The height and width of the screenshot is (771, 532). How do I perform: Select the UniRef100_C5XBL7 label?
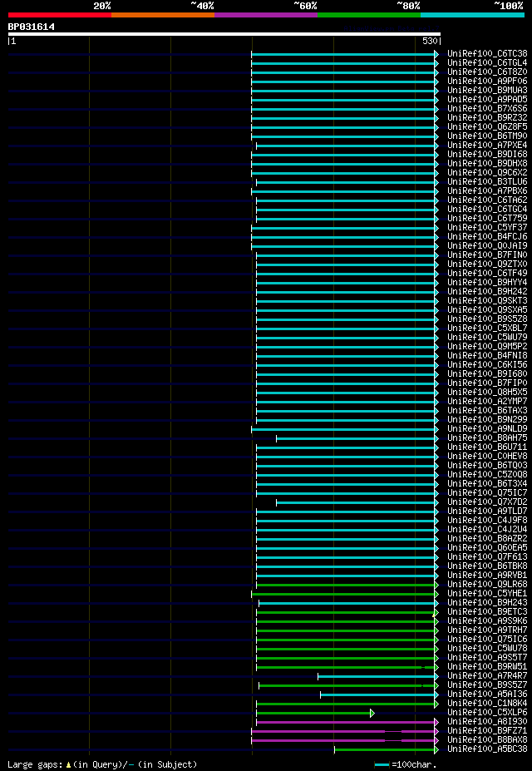tap(487, 329)
